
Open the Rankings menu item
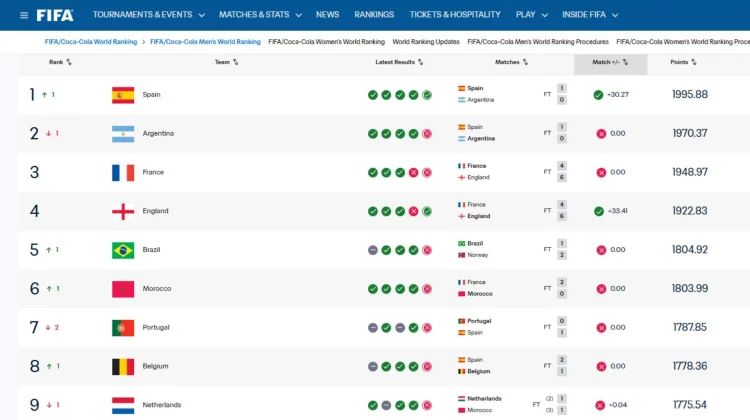coord(374,15)
